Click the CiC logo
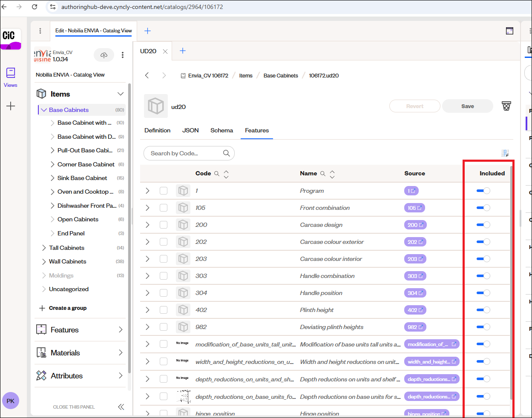Image resolution: width=532 pixels, height=418 pixels. [x=11, y=39]
